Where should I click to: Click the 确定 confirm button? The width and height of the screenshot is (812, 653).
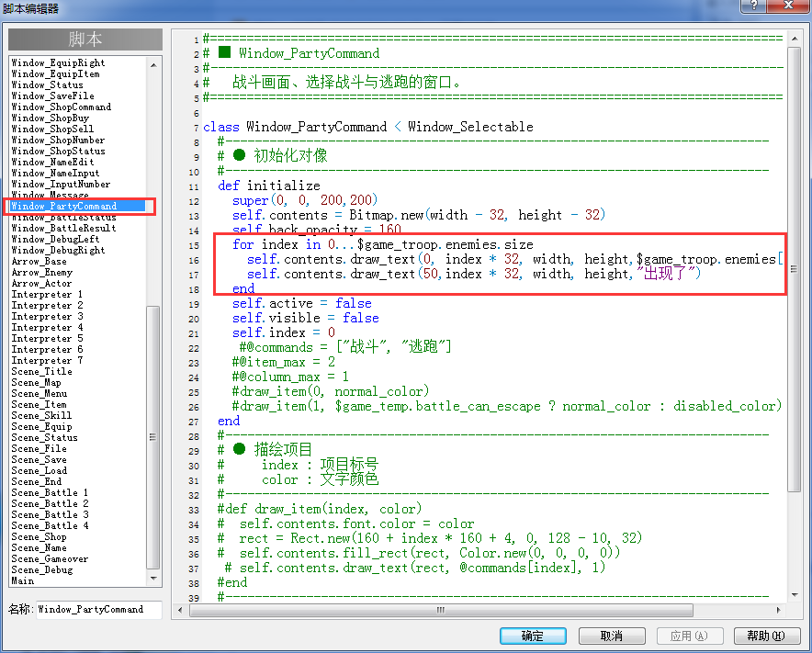[x=533, y=636]
